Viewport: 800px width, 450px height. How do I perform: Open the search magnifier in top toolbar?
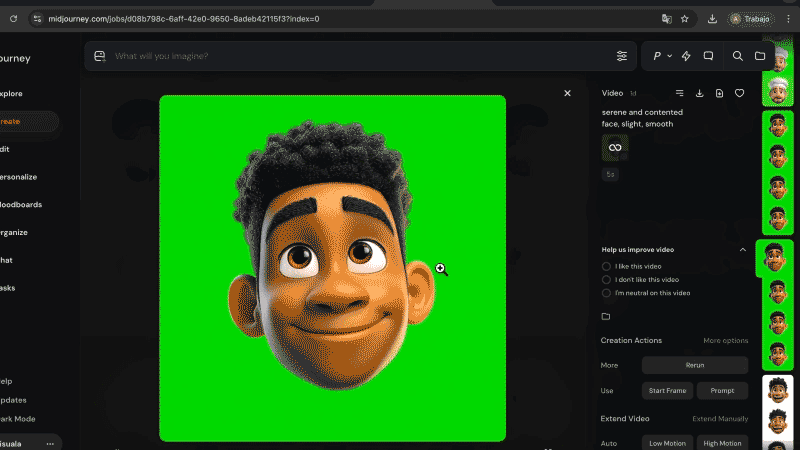(737, 56)
